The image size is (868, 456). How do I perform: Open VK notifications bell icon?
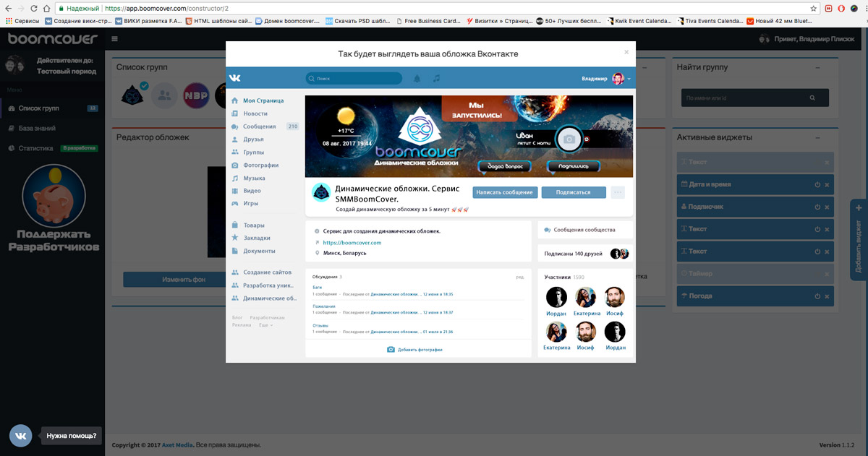[x=417, y=78]
